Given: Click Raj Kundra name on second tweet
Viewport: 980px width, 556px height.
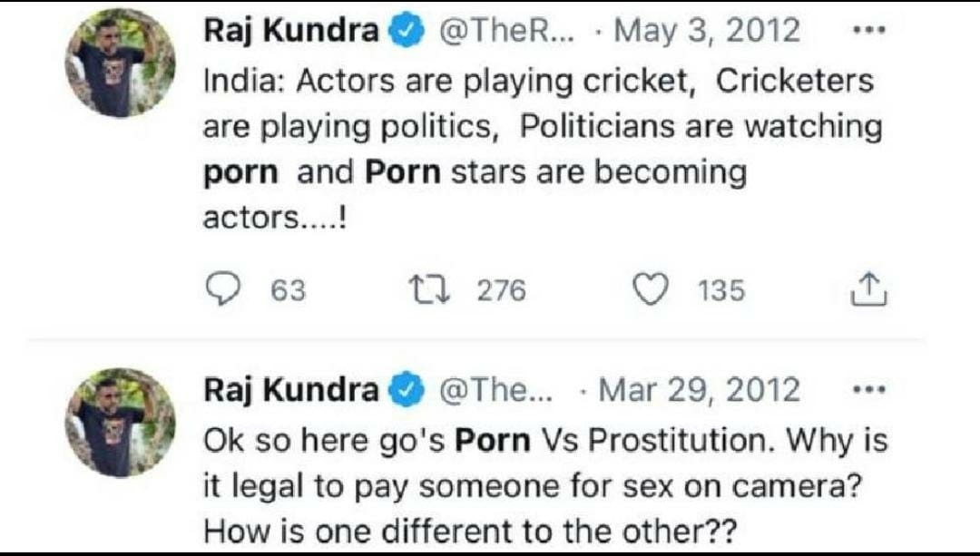Looking at the screenshot, I should (290, 390).
